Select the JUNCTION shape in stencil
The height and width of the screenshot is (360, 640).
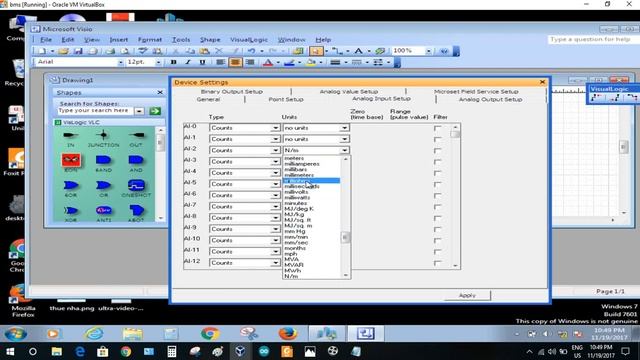click(x=103, y=138)
